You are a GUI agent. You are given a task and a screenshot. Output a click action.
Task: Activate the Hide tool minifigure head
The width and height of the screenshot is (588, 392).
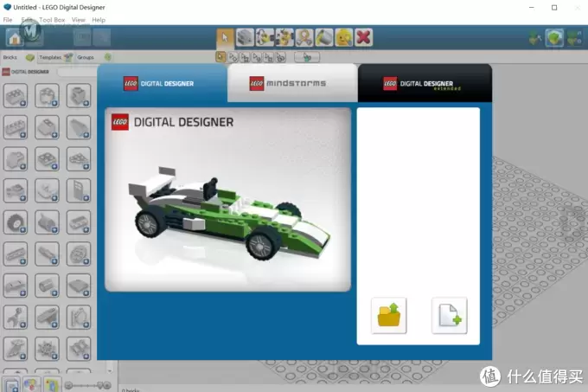pos(344,37)
